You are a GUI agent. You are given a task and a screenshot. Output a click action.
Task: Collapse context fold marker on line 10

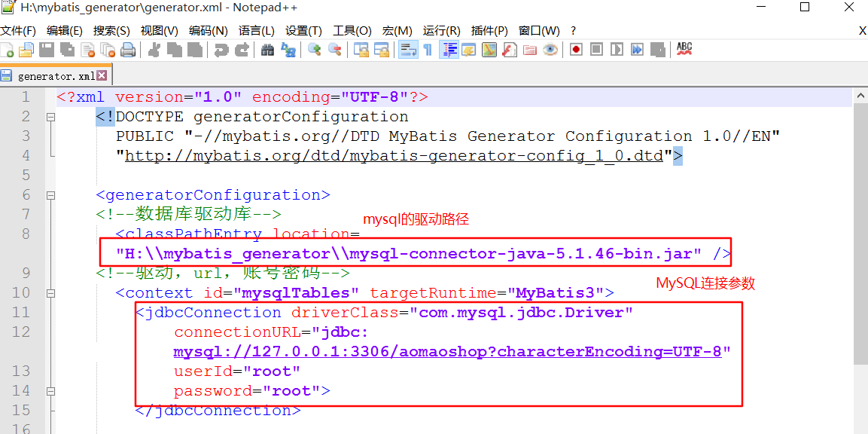[x=51, y=292]
